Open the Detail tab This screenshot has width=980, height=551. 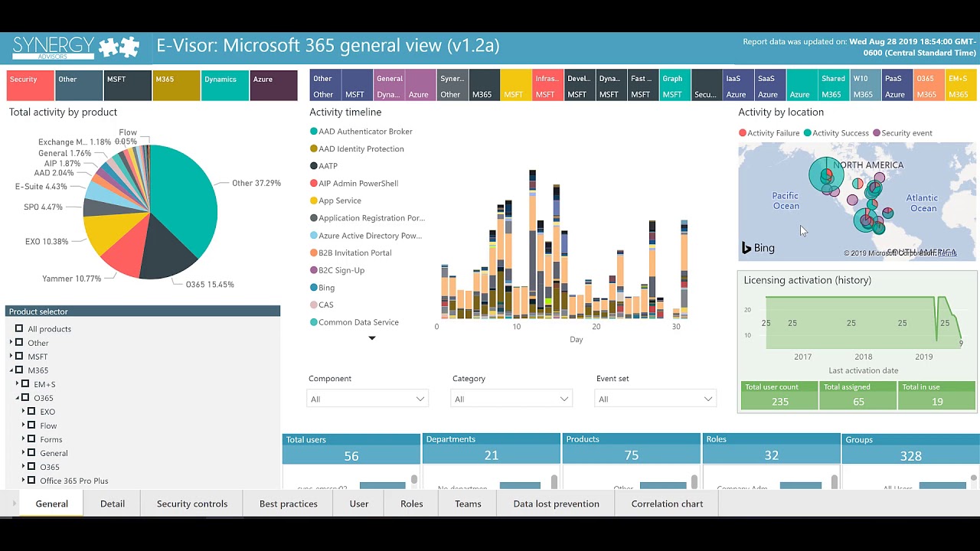tap(113, 504)
